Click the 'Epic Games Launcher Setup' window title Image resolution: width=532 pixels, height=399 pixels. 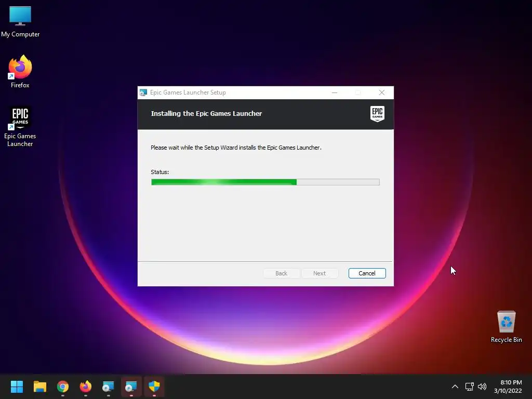[x=188, y=92]
